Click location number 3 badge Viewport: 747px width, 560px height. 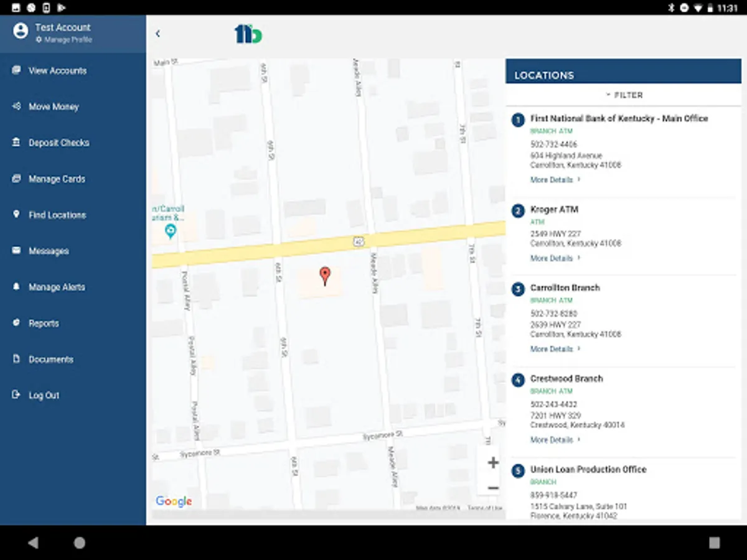tap(518, 289)
